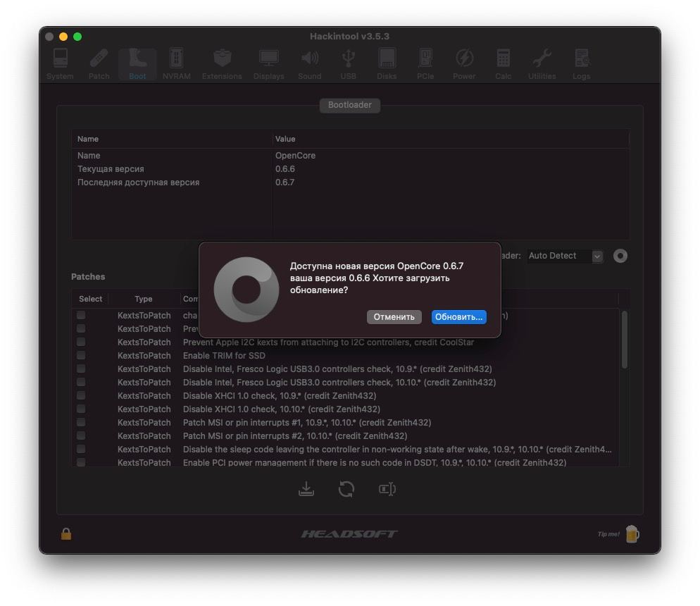The height and width of the screenshot is (606, 700).
Task: Open the Sound toolbar section
Action: pyautogui.click(x=309, y=64)
